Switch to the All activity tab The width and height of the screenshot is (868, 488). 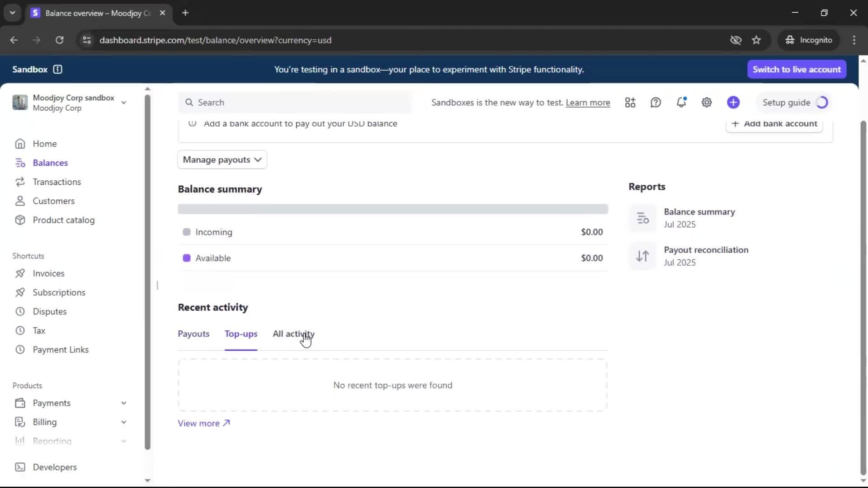[293, 334]
